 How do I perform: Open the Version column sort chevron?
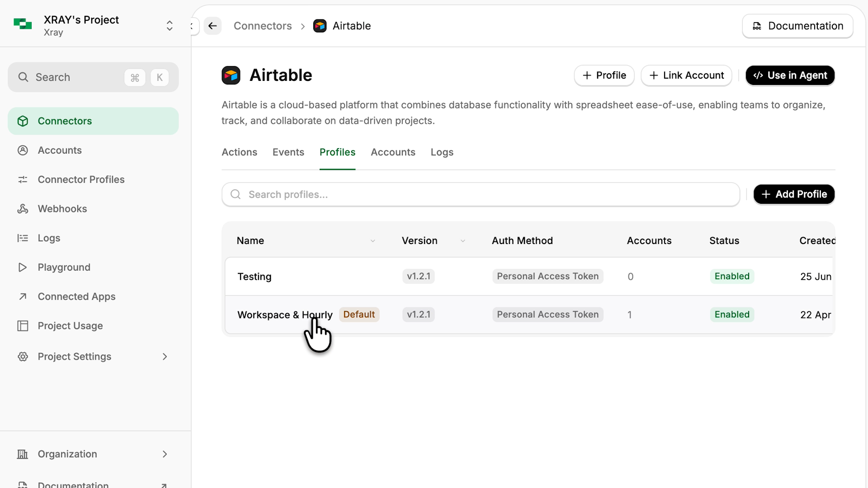pos(463,241)
